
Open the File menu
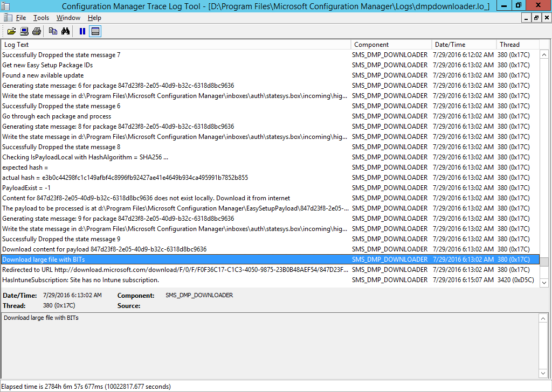[21, 18]
